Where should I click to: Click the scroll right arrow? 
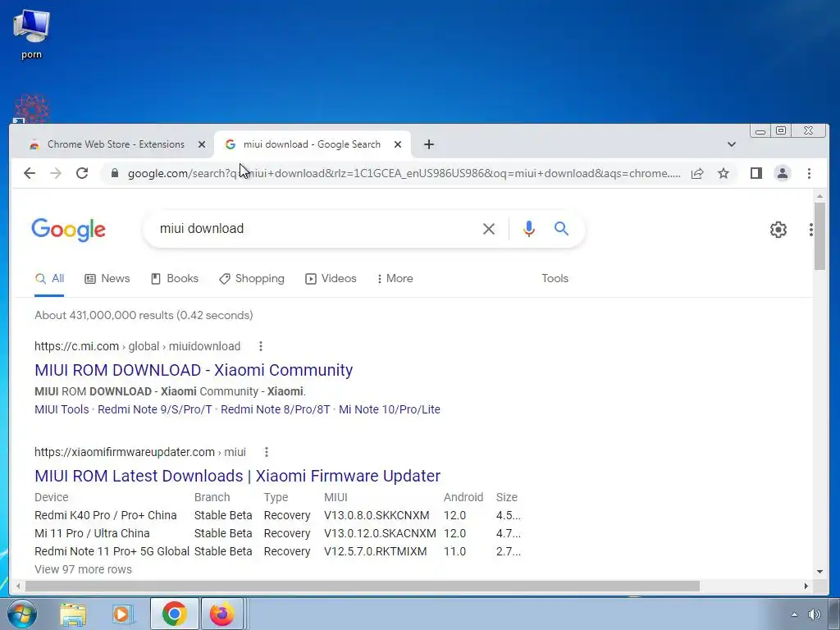[x=806, y=586]
